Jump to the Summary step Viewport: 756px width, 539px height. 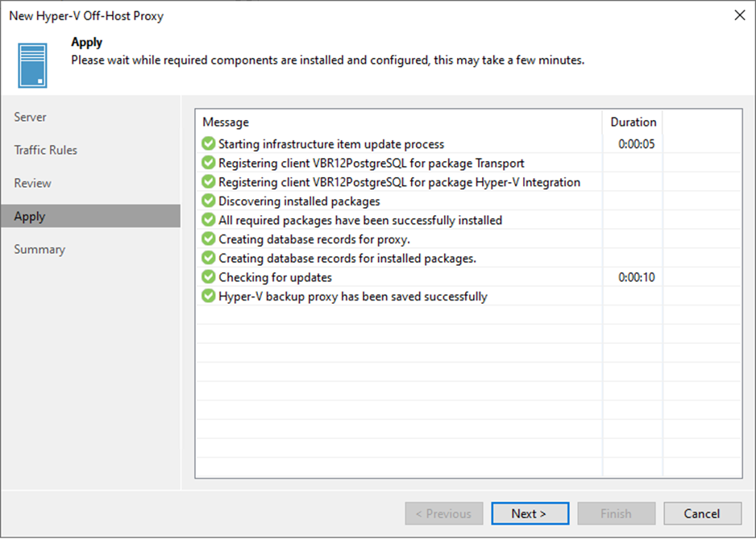point(39,249)
